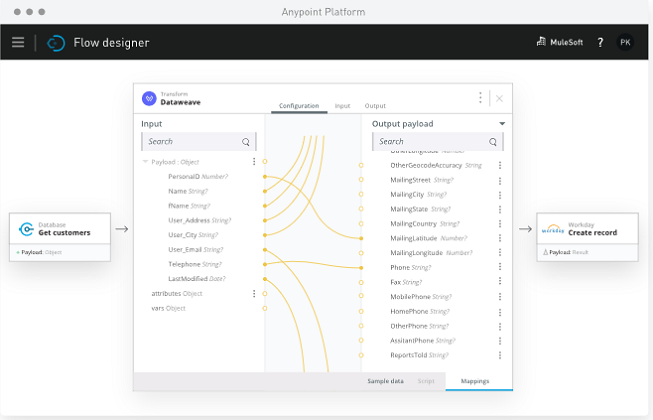653x420 pixels.
Task: Select the MailingStreet output field
Action: click(422, 180)
